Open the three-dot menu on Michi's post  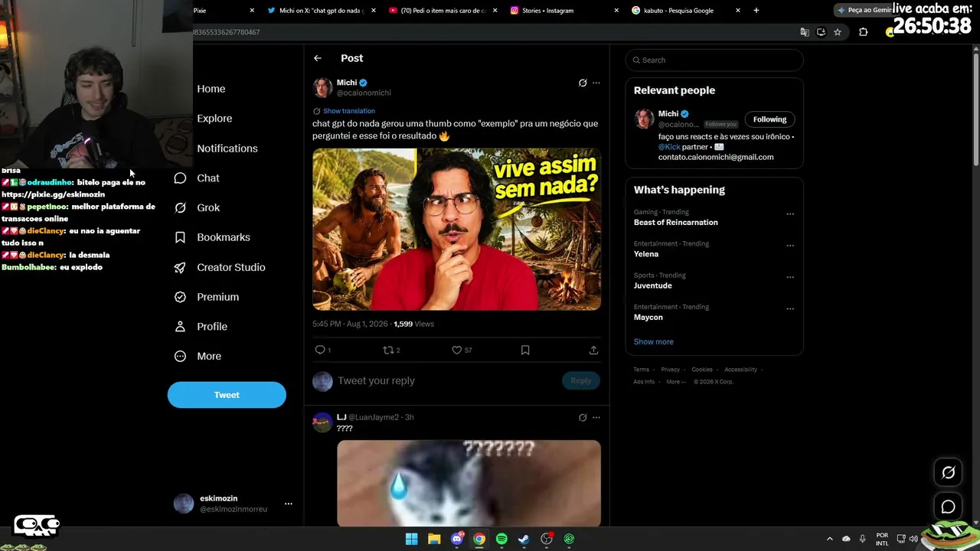596,83
